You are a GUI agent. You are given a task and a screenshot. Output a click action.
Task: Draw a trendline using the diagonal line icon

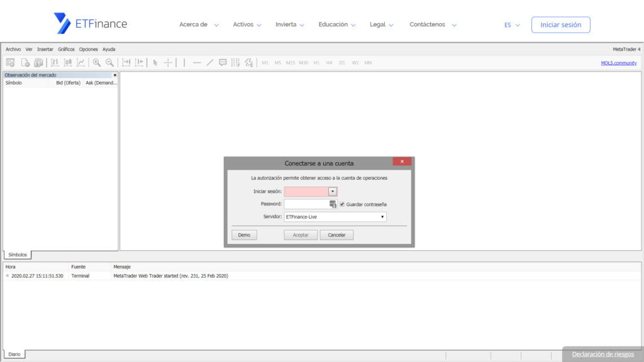209,62
